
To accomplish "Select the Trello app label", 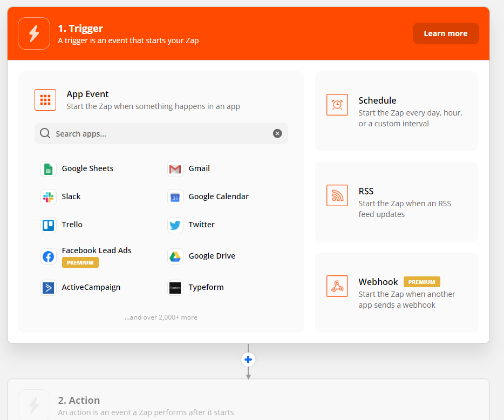I will click(x=72, y=225).
